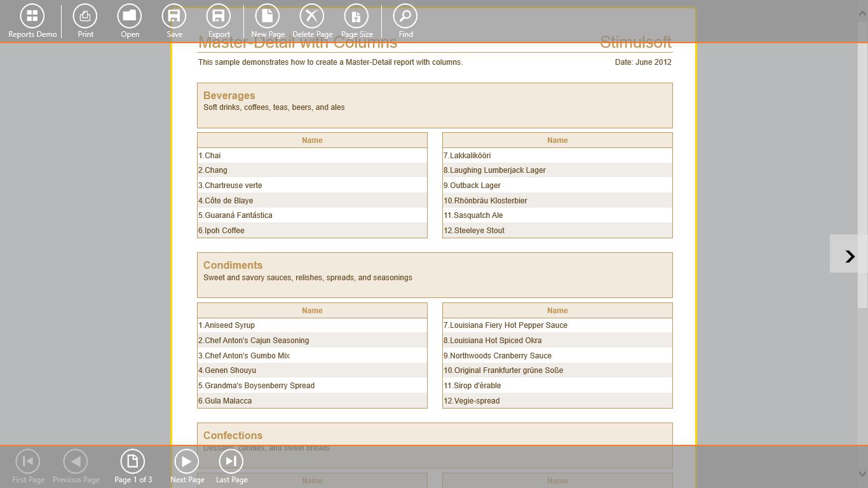The height and width of the screenshot is (488, 868).
Task: Click the 1.Aniseed Syrup row
Action: [312, 325]
